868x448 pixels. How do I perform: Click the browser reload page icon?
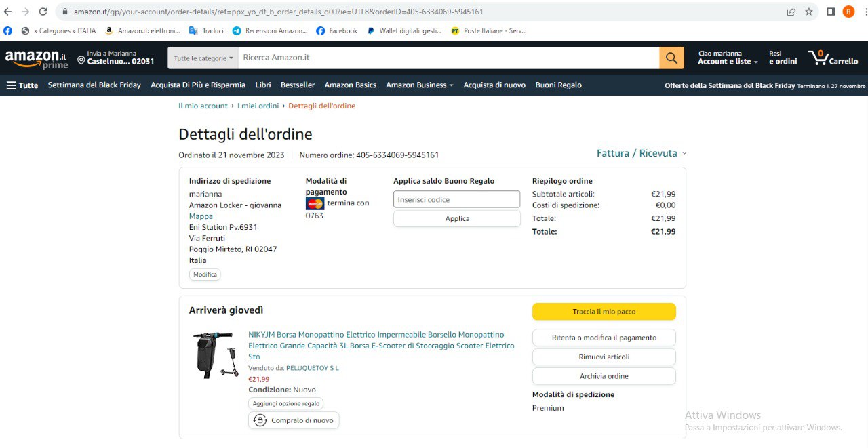[43, 12]
